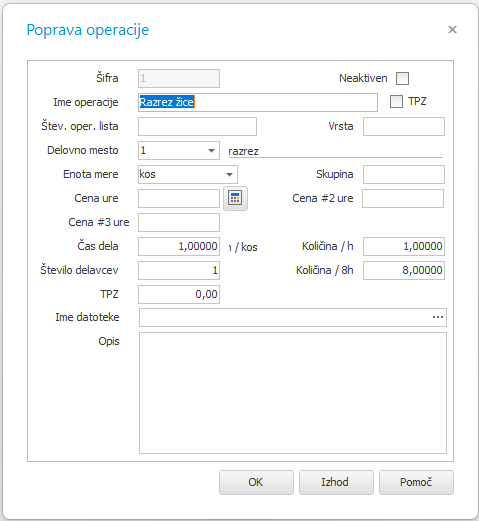Click the Izhod button
This screenshot has height=521, width=479.
point(336,482)
